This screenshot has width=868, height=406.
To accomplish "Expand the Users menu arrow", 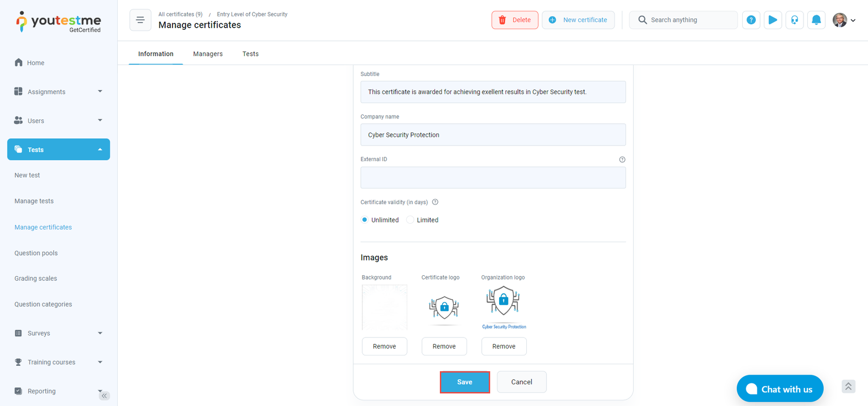I will tap(100, 120).
